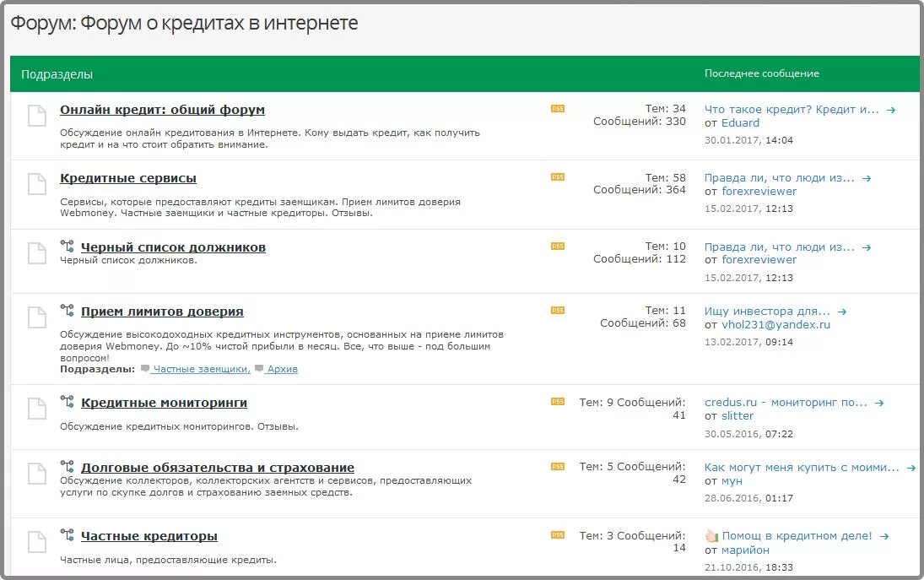Click subforum fork icon beside Частные кредиторы
Screen dimensions: 924x580
(x=68, y=533)
